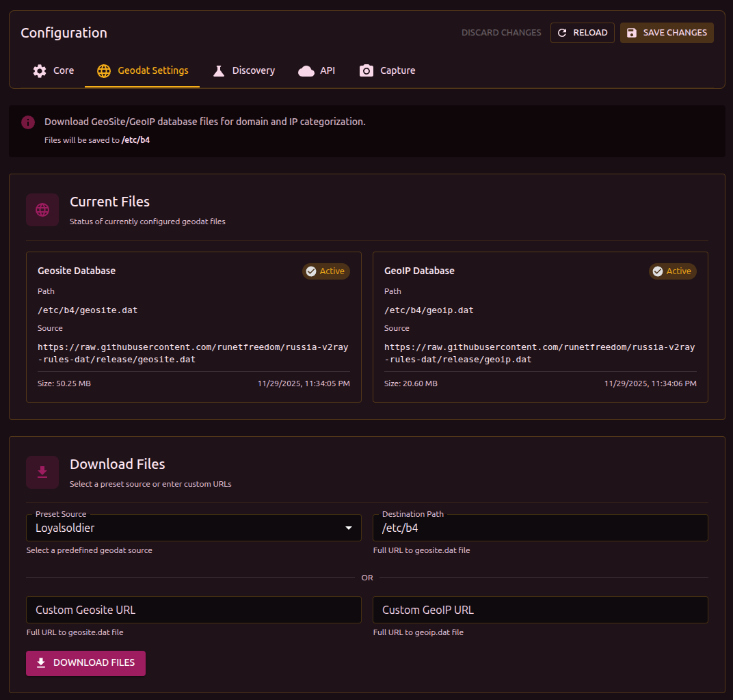Click the globe icon on Geodat Settings tab

click(x=104, y=70)
